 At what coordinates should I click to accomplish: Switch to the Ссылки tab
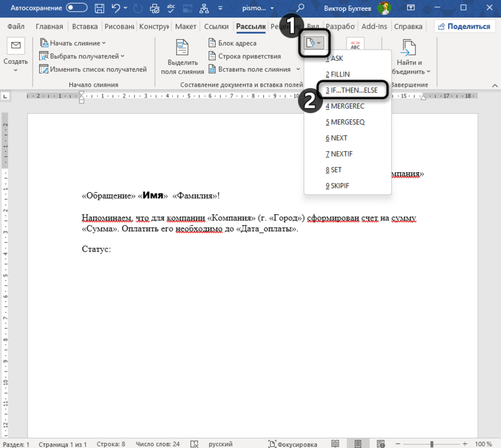pyautogui.click(x=216, y=26)
